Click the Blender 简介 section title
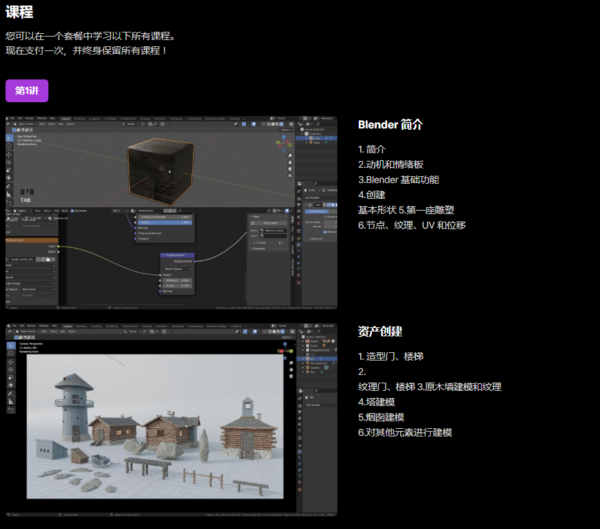The image size is (600, 529). tap(390, 125)
